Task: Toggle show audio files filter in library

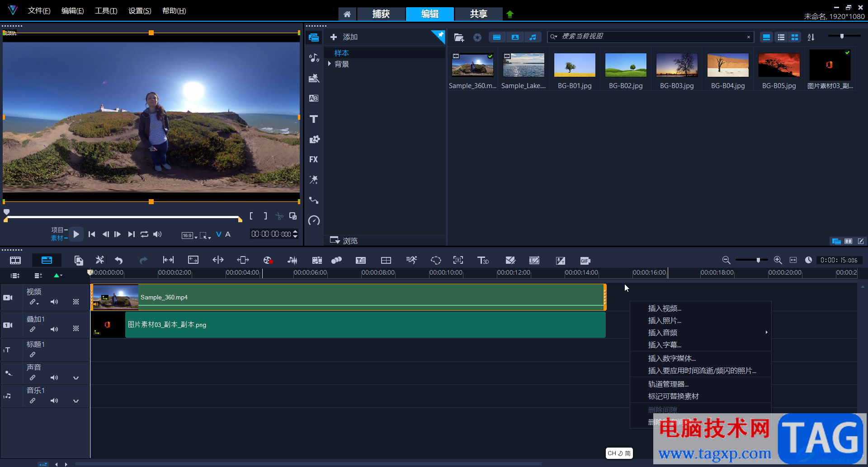Action: pos(533,37)
